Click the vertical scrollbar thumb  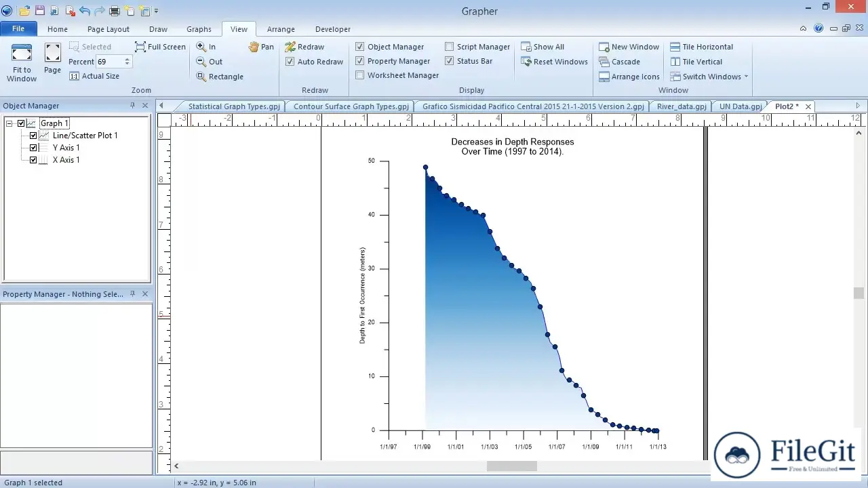click(x=859, y=293)
